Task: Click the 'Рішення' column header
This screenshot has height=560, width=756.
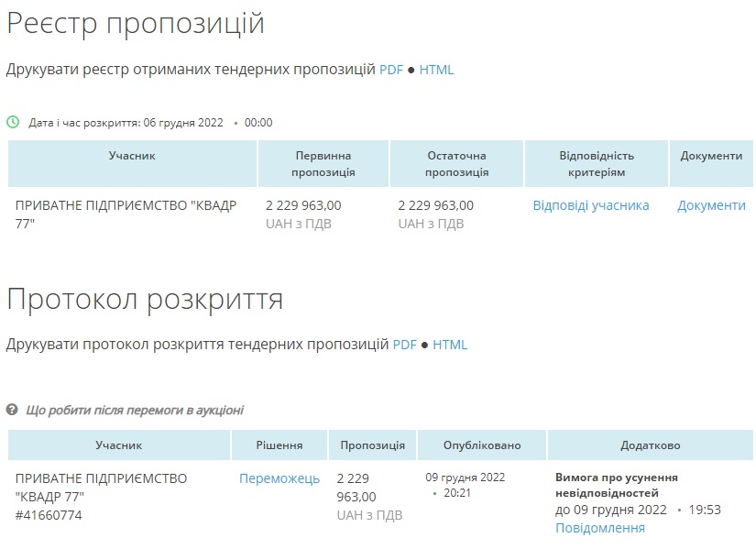Action: (x=279, y=445)
